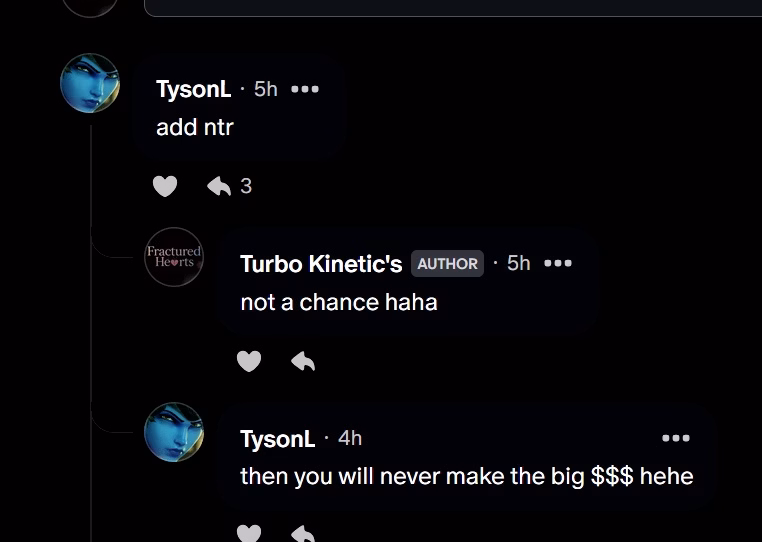Like TysonL's "add ntr" comment
Viewport: 762px width, 542px height.
[165, 186]
